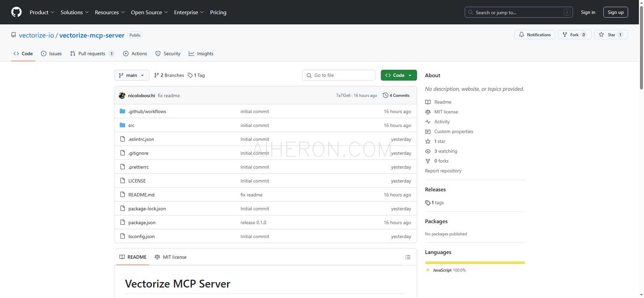Expand the Solutions menu
Image resolution: width=644 pixels, height=298 pixels.
click(x=75, y=12)
